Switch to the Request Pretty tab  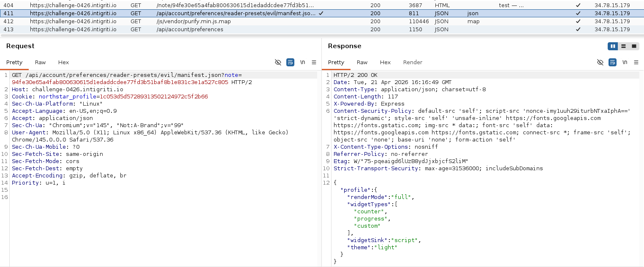14,62
